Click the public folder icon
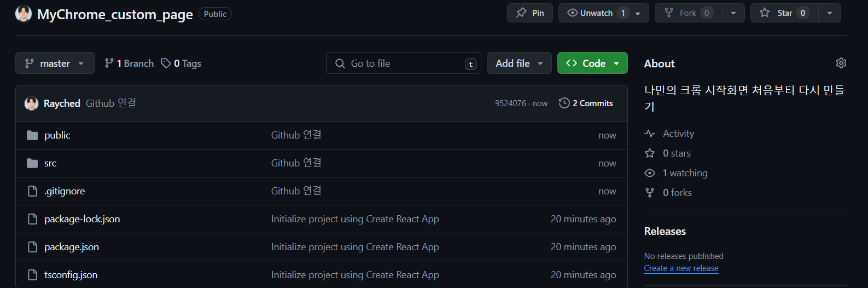The image size is (868, 288). click(32, 135)
